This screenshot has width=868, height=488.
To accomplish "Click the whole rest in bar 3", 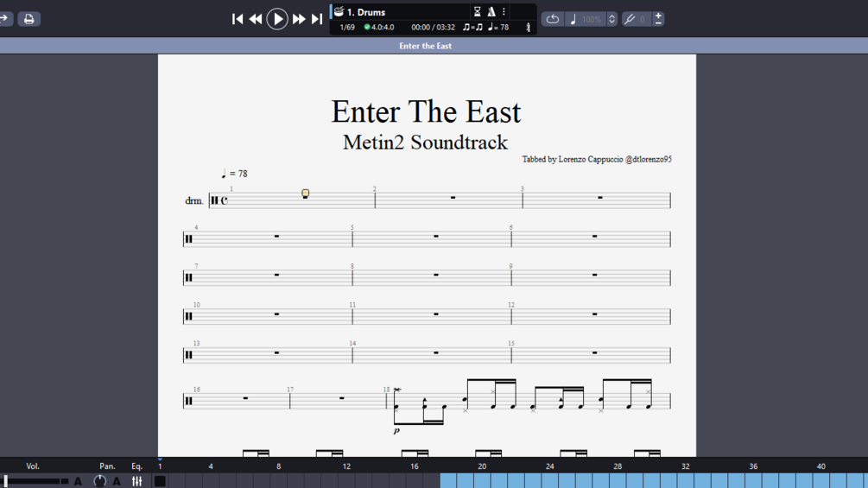I will coord(600,198).
